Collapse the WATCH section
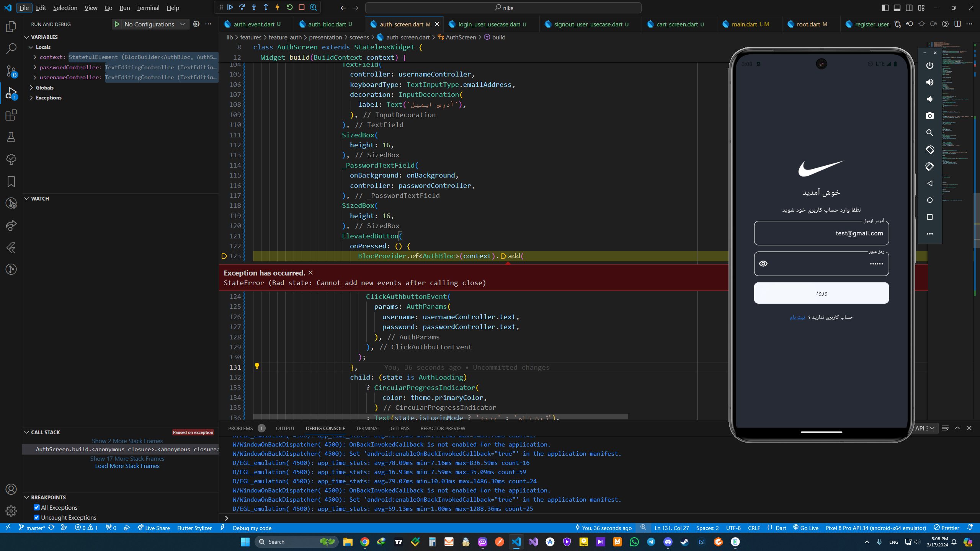The width and height of the screenshot is (980, 551). point(27,199)
